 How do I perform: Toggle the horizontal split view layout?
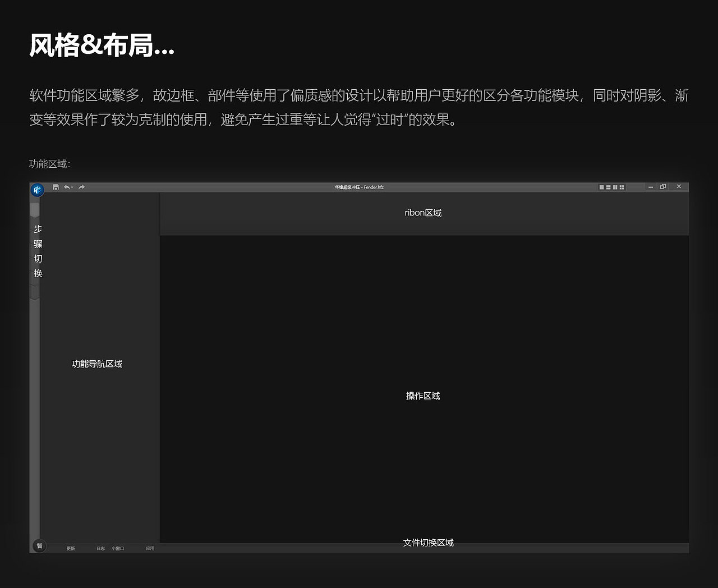click(608, 187)
